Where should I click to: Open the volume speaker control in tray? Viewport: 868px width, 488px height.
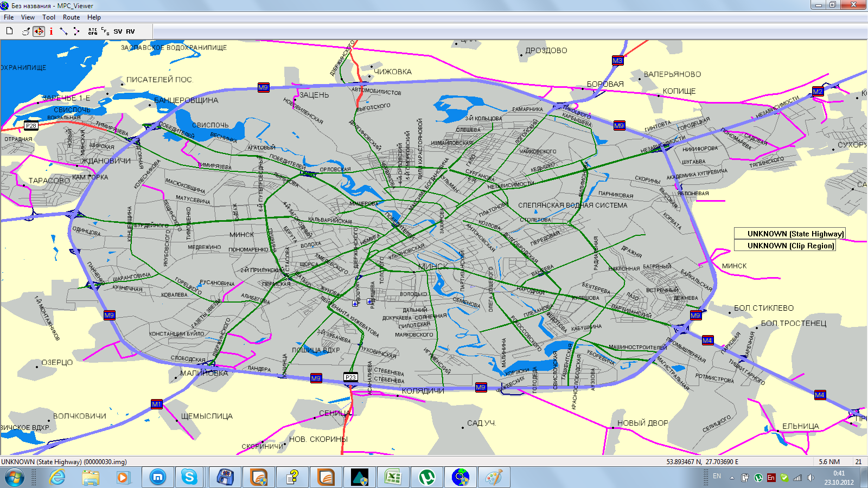810,478
